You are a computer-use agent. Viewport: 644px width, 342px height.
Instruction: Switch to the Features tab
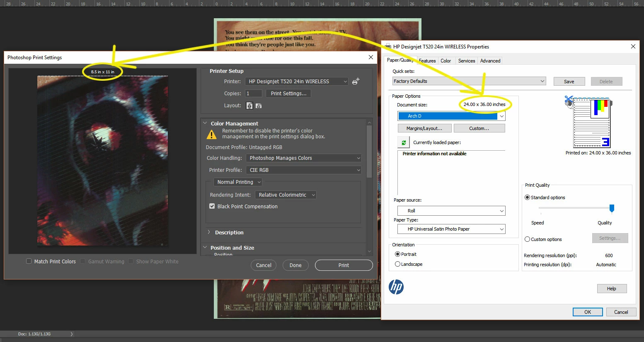click(x=427, y=61)
